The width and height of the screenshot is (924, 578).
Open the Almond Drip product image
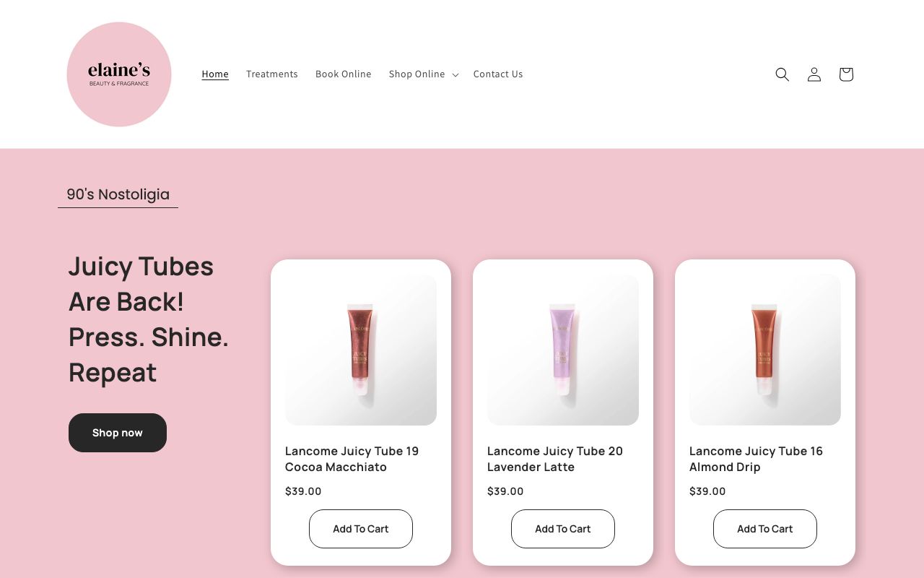tap(765, 350)
